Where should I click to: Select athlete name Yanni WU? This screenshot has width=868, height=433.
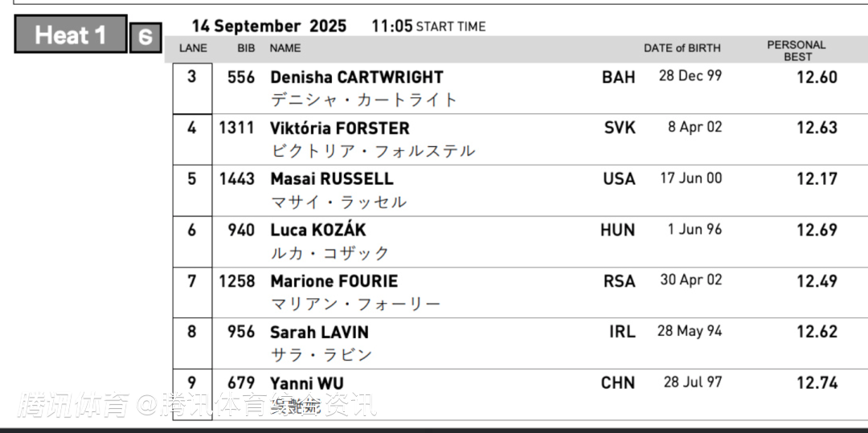[x=307, y=383]
